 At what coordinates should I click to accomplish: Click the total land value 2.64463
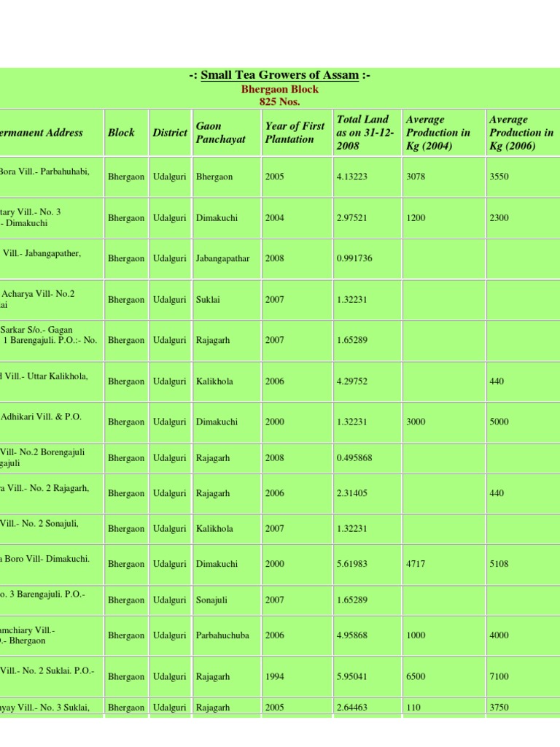352,708
